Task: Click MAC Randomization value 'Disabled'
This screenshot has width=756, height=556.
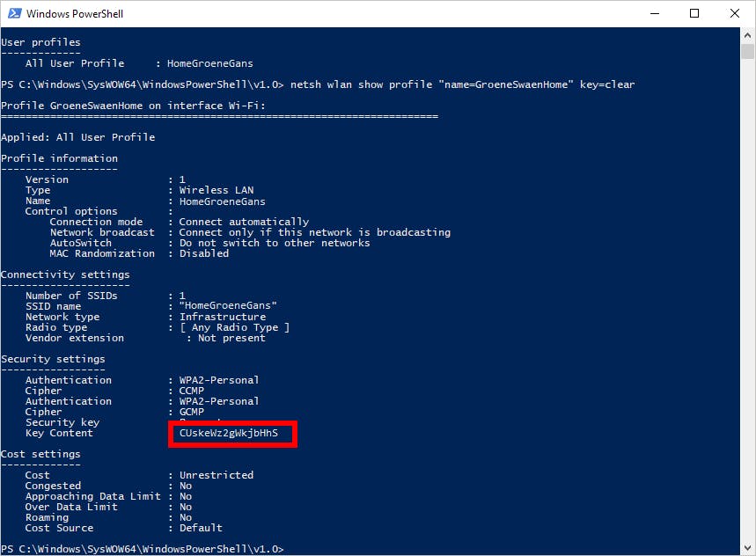Action: (204, 253)
